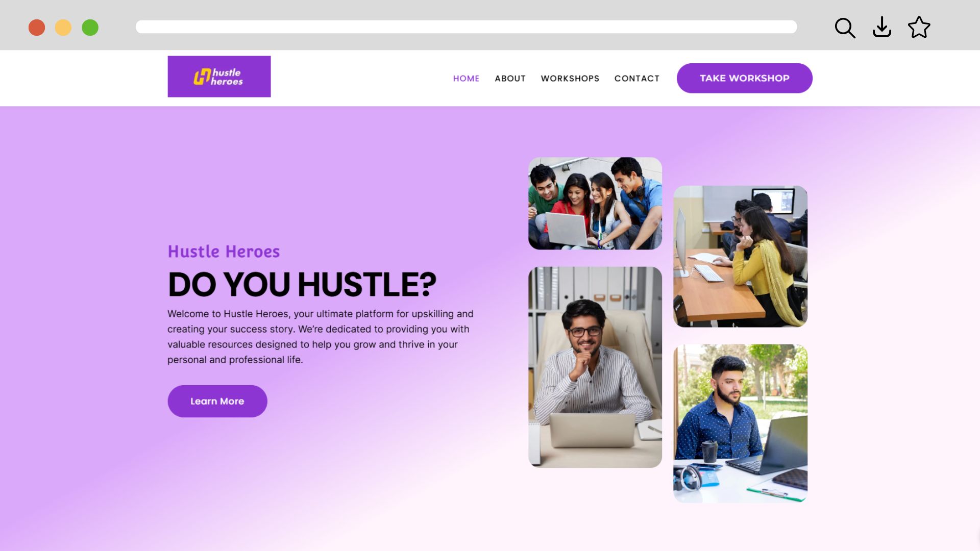Open photo of woman in yellow at computer
The width and height of the screenshot is (980, 551).
740,256
